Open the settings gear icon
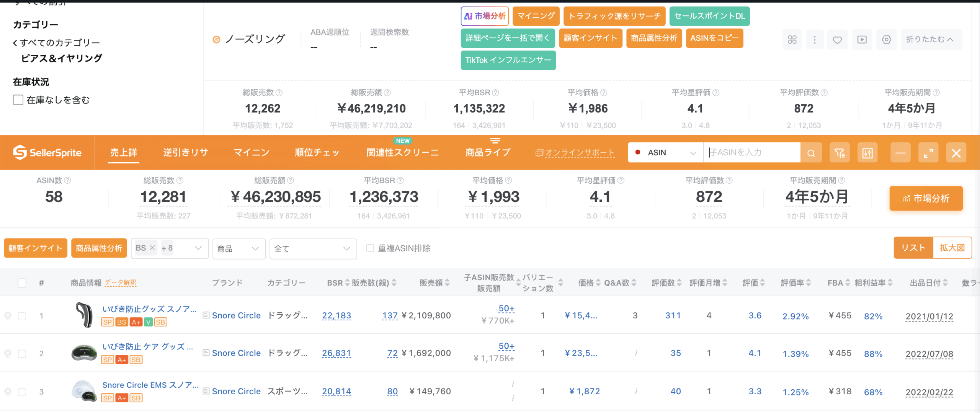 (x=887, y=39)
